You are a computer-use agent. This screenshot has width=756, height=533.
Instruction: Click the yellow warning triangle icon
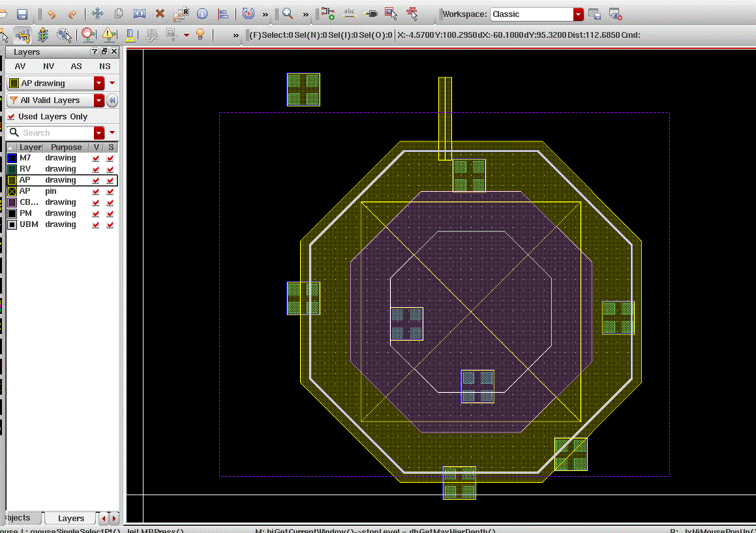coord(110,34)
